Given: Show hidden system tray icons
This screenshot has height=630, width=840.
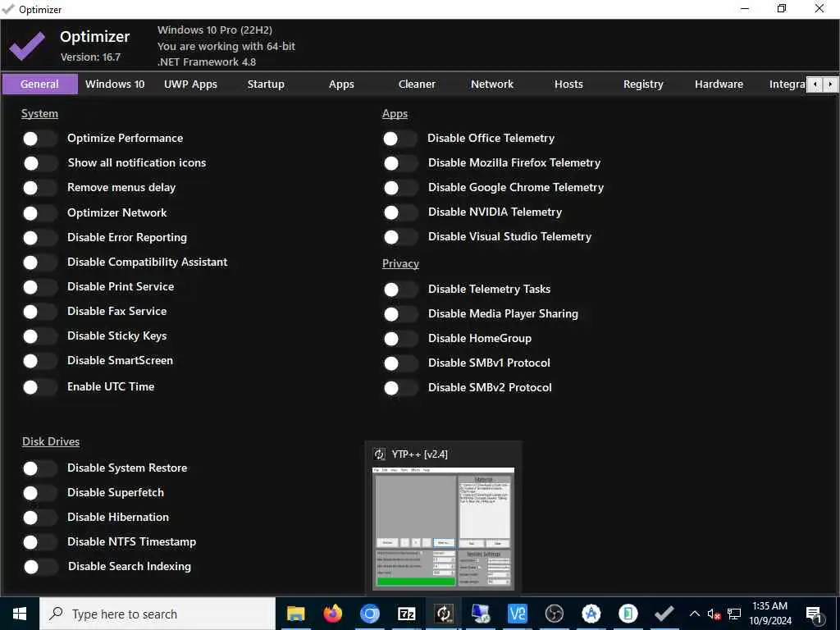Looking at the screenshot, I should [694, 614].
